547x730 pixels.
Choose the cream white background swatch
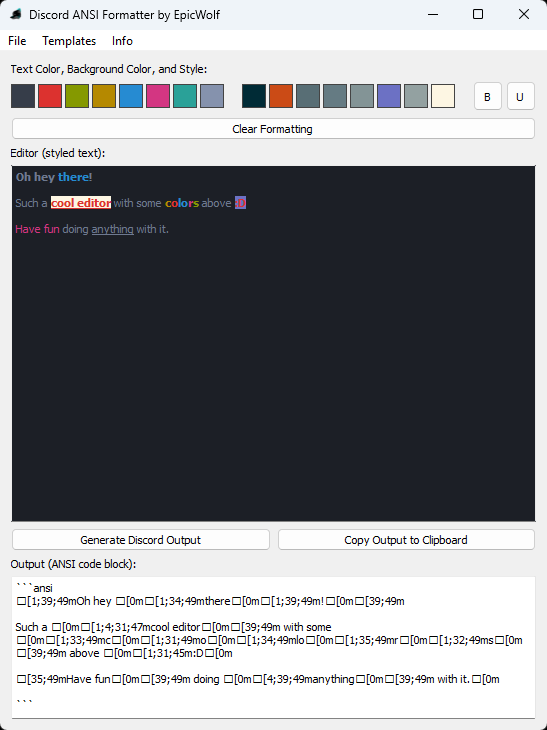(443, 96)
